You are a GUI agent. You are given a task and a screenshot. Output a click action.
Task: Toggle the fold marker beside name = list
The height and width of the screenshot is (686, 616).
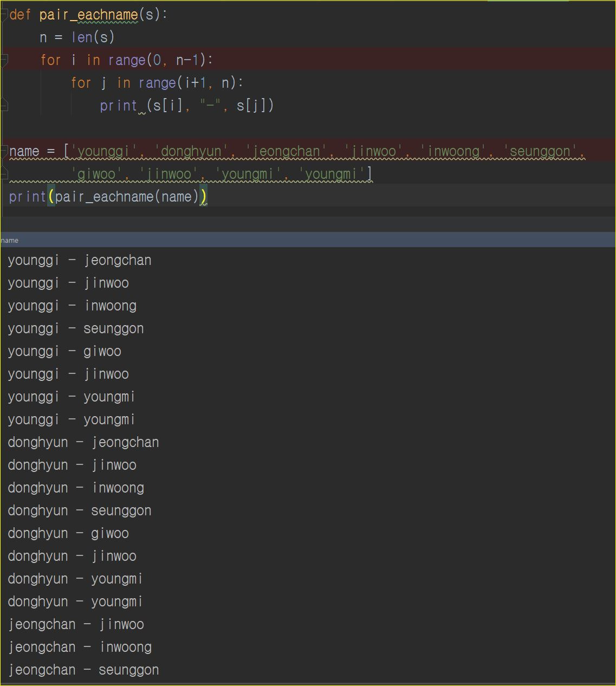(4, 151)
